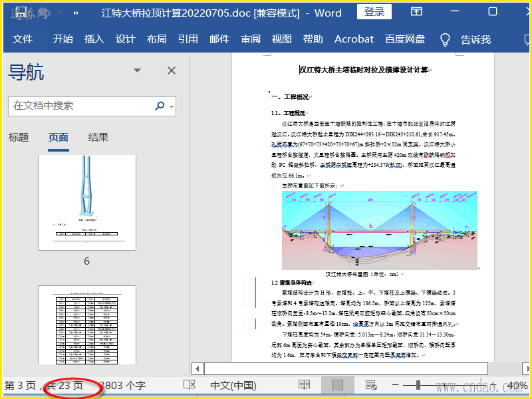Select the page 6 thumbnail

87,203
